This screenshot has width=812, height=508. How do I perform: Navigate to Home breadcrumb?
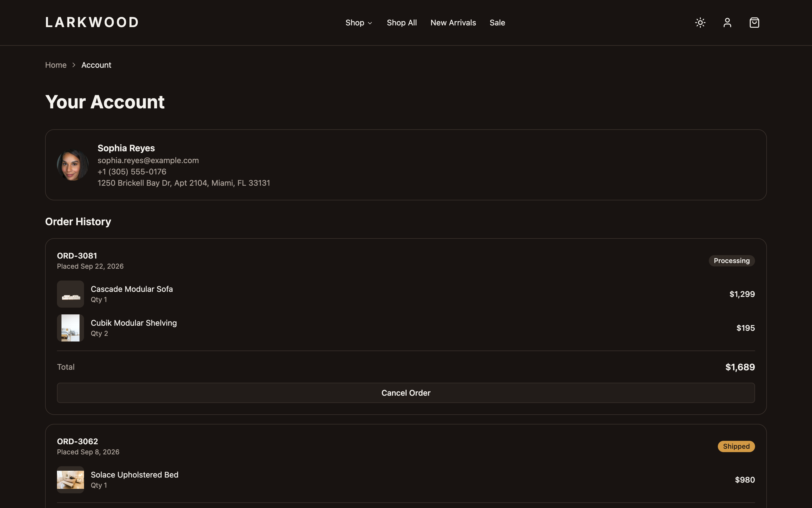pos(56,65)
